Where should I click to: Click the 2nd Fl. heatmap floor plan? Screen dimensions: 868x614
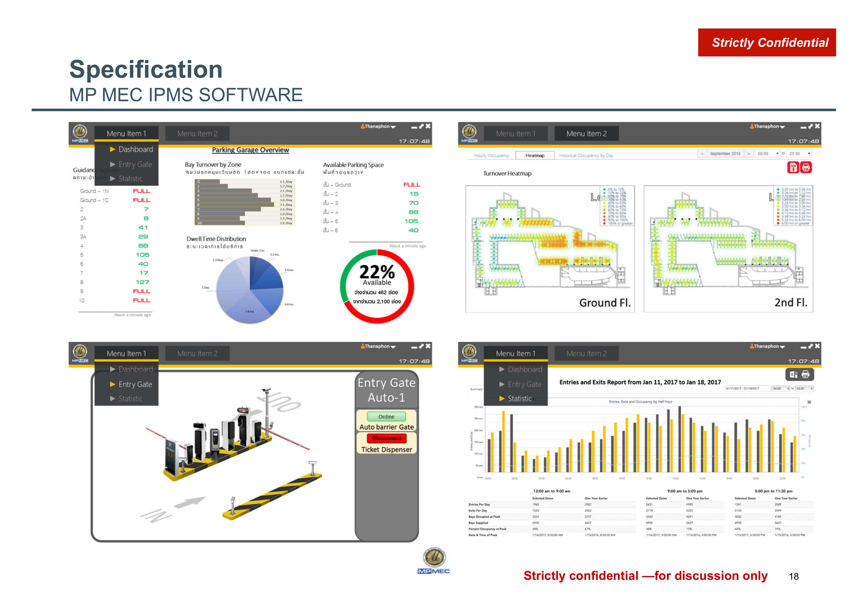(x=728, y=249)
